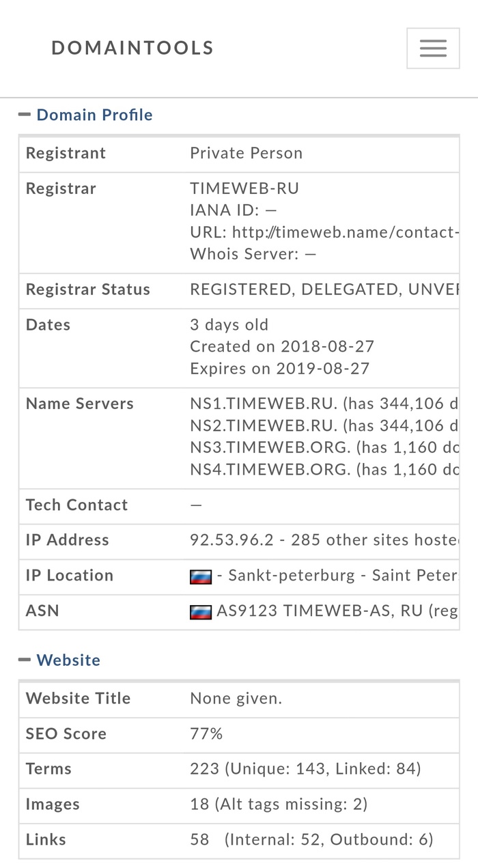Image resolution: width=478 pixels, height=868 pixels.
Task: Click the Sankt-peterburg IP location text
Action: [292, 575]
